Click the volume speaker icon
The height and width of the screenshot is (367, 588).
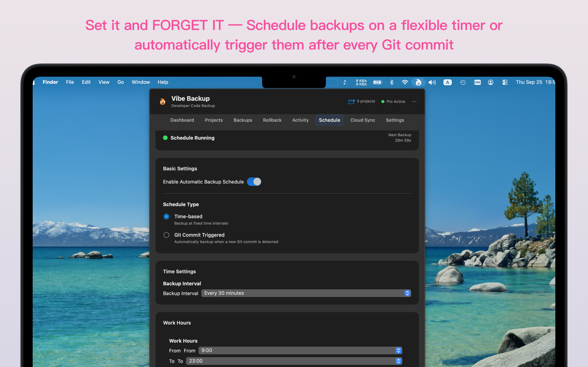pyautogui.click(x=432, y=82)
